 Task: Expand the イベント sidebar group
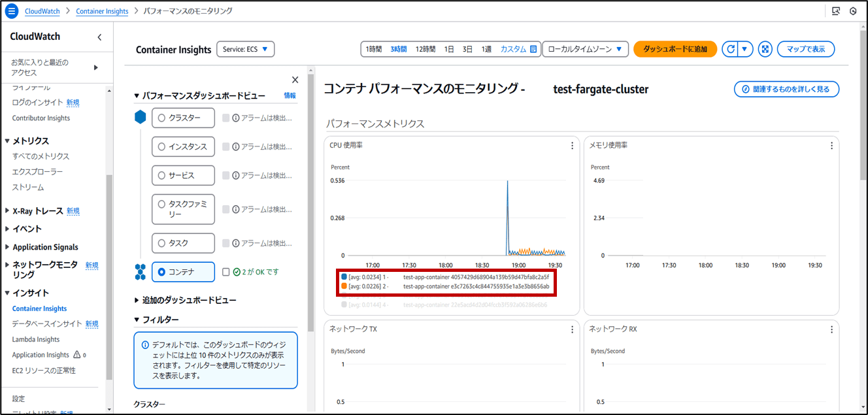click(x=8, y=229)
